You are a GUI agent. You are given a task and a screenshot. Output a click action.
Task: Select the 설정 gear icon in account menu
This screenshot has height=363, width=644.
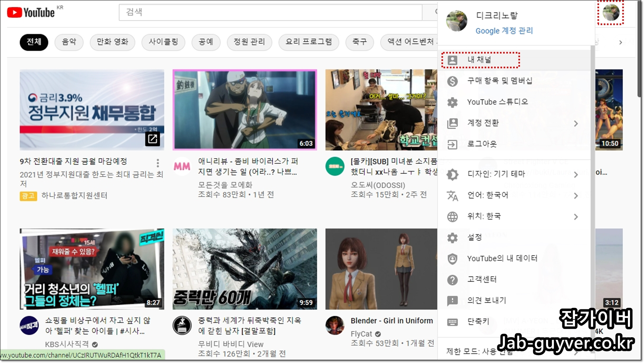pyautogui.click(x=453, y=237)
